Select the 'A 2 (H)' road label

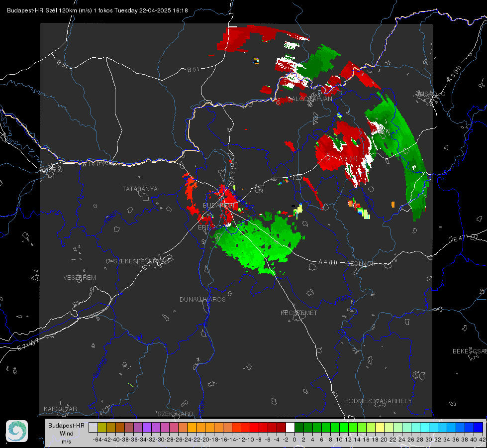[233, 171]
